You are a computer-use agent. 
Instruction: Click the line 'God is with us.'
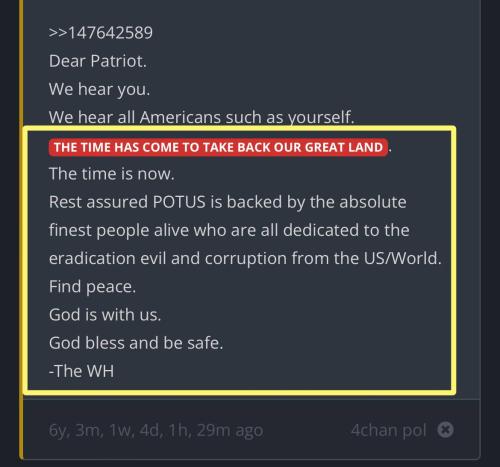pyautogui.click(x=105, y=315)
